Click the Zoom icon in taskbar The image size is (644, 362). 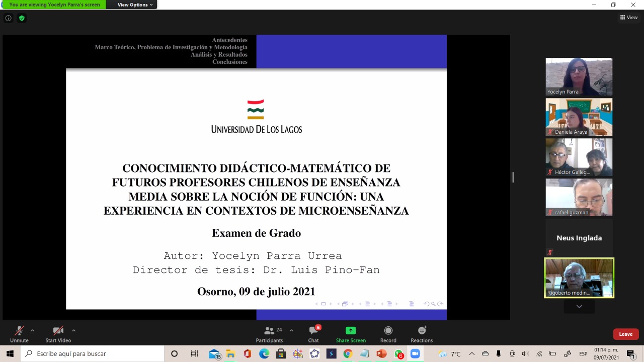pos(415,354)
